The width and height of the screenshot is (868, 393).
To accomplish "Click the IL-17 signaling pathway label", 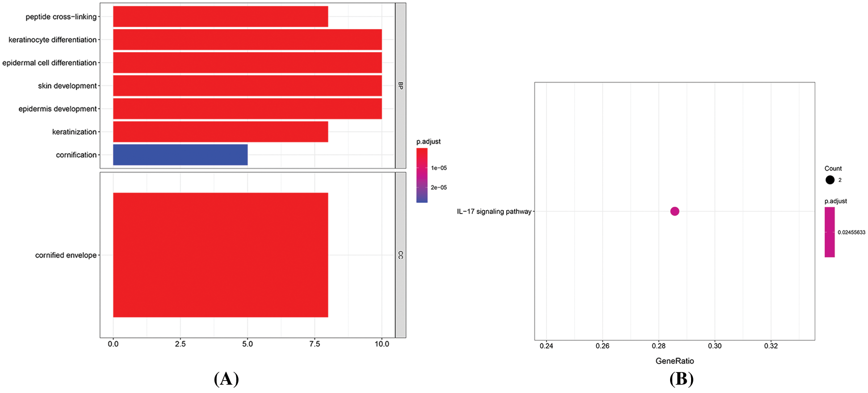I will click(x=494, y=212).
